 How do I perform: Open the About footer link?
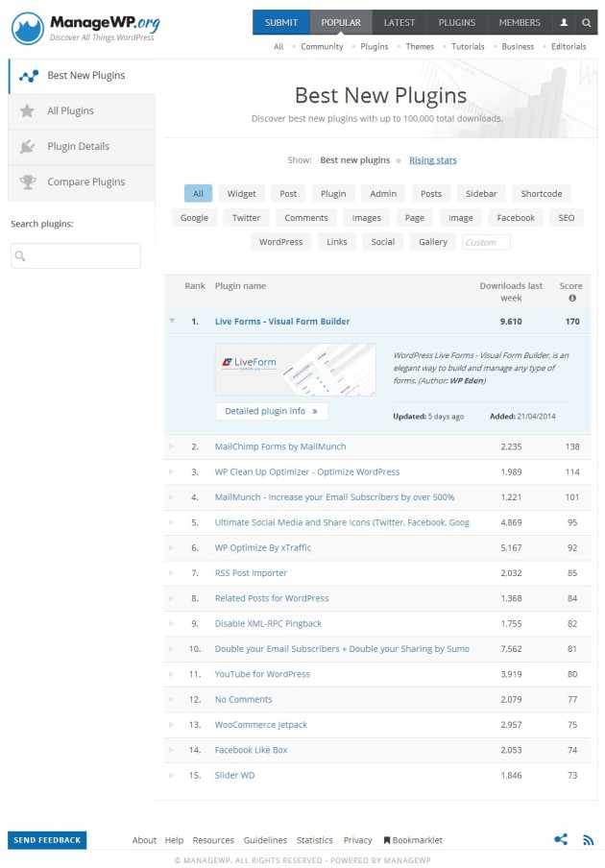pos(144,840)
